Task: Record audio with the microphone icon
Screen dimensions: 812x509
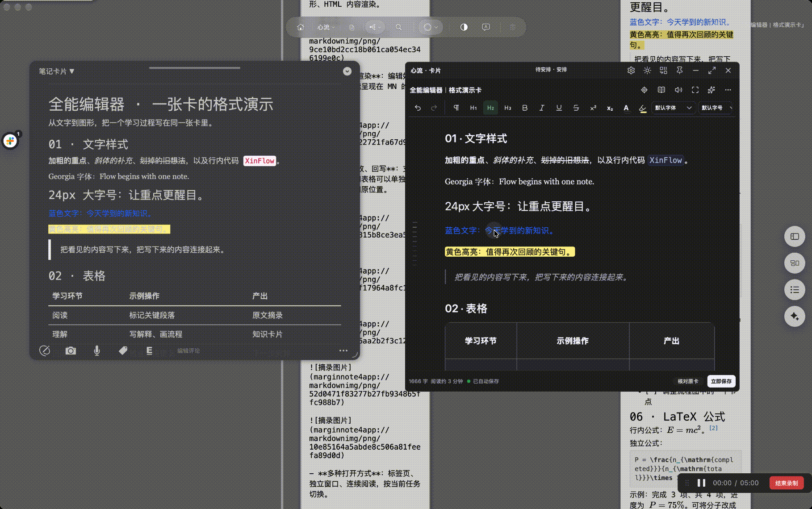Action: [x=97, y=350]
